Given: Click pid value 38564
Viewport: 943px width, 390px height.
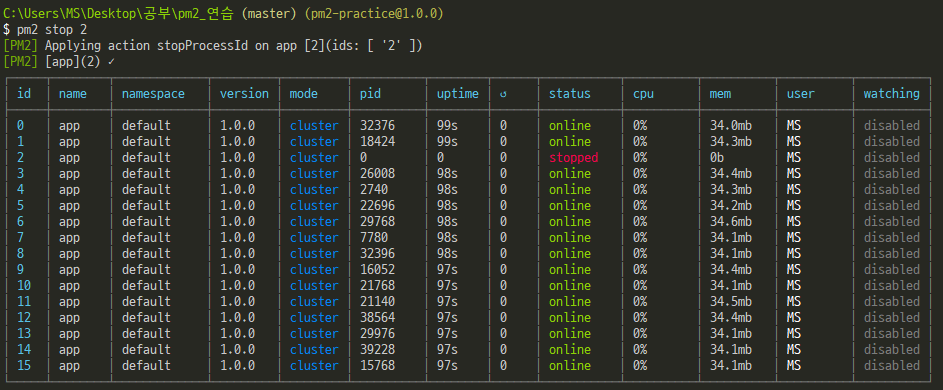Looking at the screenshot, I should tap(378, 317).
